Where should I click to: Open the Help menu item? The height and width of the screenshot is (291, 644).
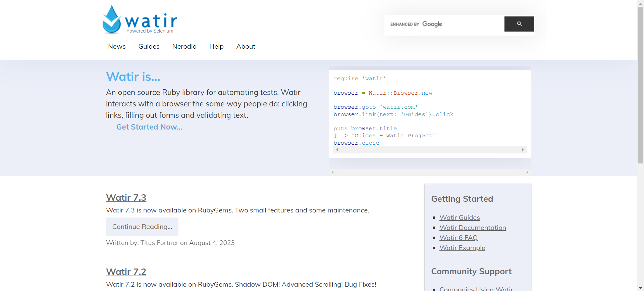click(x=216, y=46)
